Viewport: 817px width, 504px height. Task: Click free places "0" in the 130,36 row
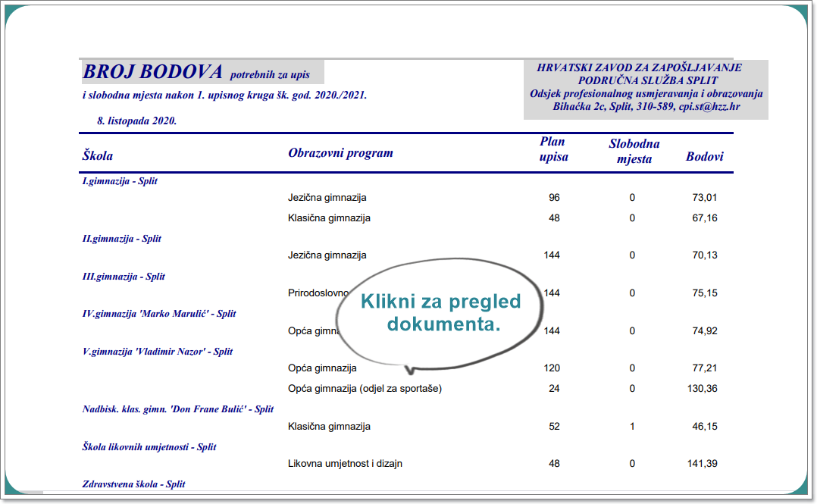click(632, 388)
